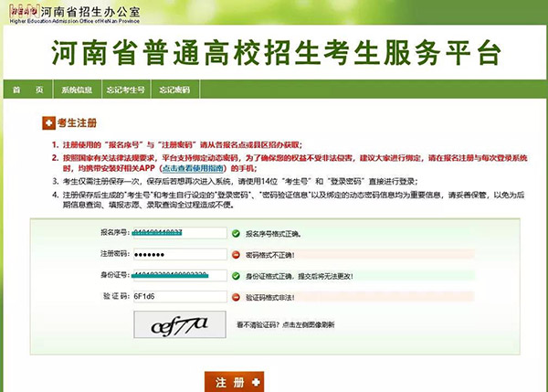
Task: Click green checkmark icon beside 身份证格式正确 message
Action: 237,275
